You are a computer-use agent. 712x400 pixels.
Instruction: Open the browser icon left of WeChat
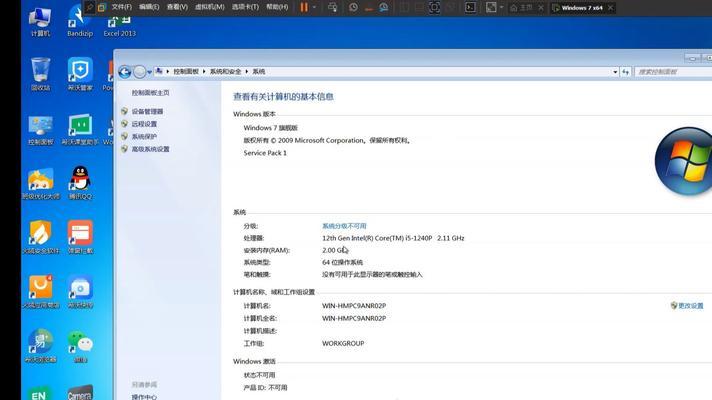point(40,346)
